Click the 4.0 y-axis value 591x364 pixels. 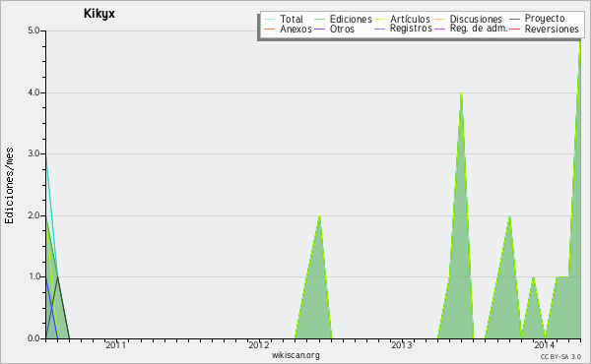pos(33,92)
